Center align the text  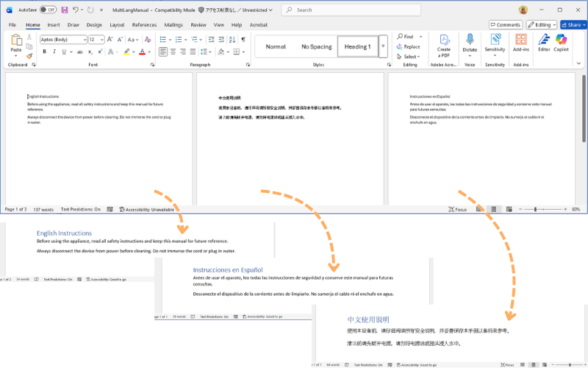(x=173, y=52)
